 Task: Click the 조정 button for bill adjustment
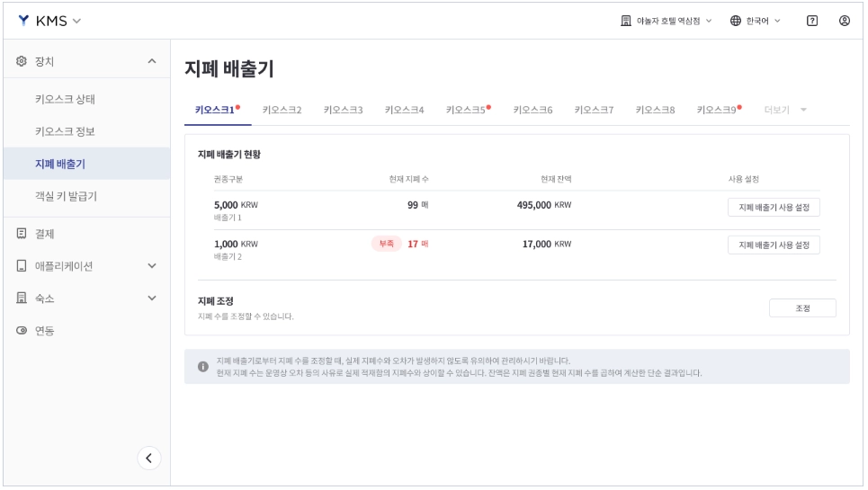[802, 308]
